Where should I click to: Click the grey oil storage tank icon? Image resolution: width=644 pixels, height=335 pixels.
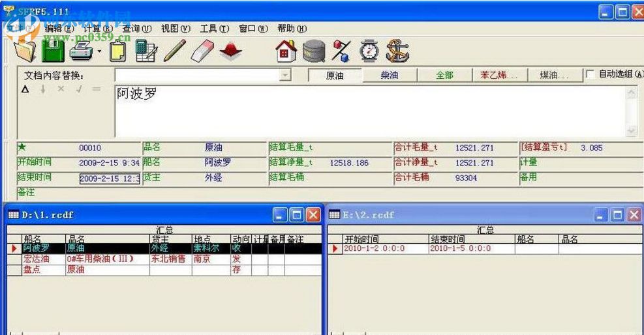[314, 51]
